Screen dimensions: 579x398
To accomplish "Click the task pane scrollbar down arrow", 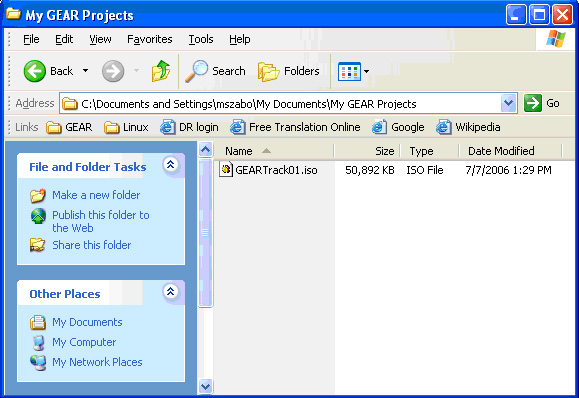I will click(205, 387).
